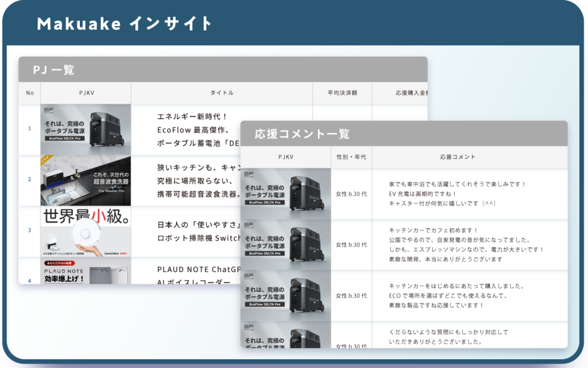The image size is (588, 368).
Task: Open thumbnail beside comment キッチンカーでカフェ初めます
Action: click(286, 245)
